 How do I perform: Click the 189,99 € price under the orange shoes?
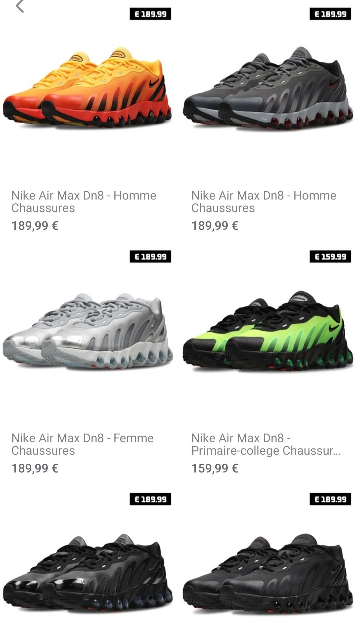click(35, 226)
